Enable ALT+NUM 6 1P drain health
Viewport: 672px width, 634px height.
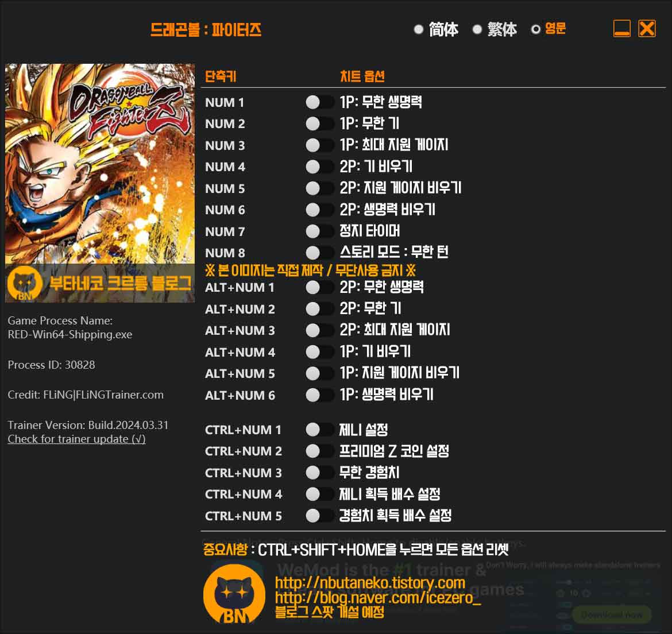[x=319, y=395]
